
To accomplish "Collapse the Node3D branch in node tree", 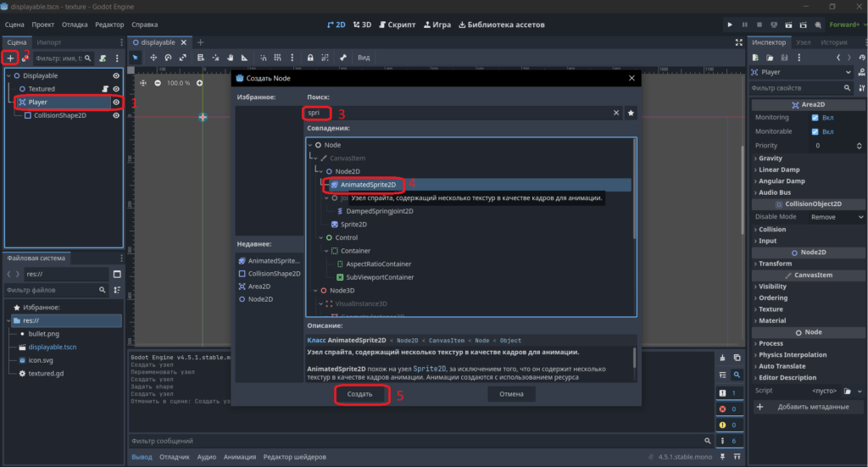I will [x=315, y=291].
